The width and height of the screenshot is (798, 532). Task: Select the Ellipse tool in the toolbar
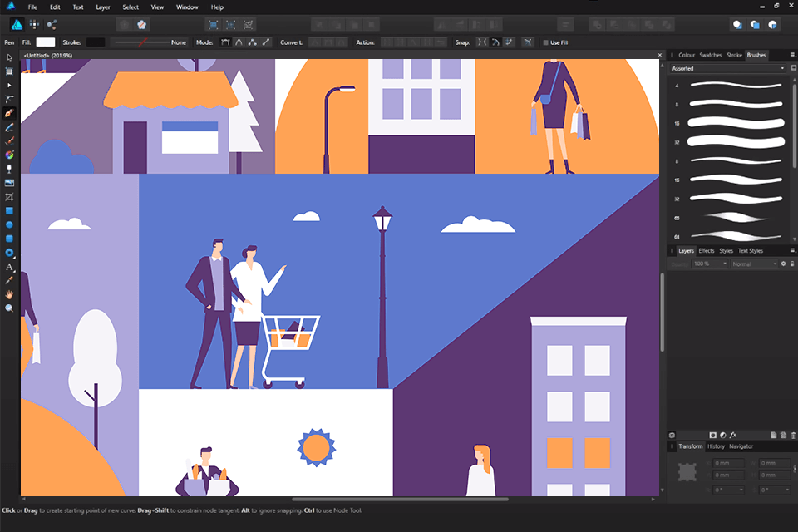click(x=9, y=224)
